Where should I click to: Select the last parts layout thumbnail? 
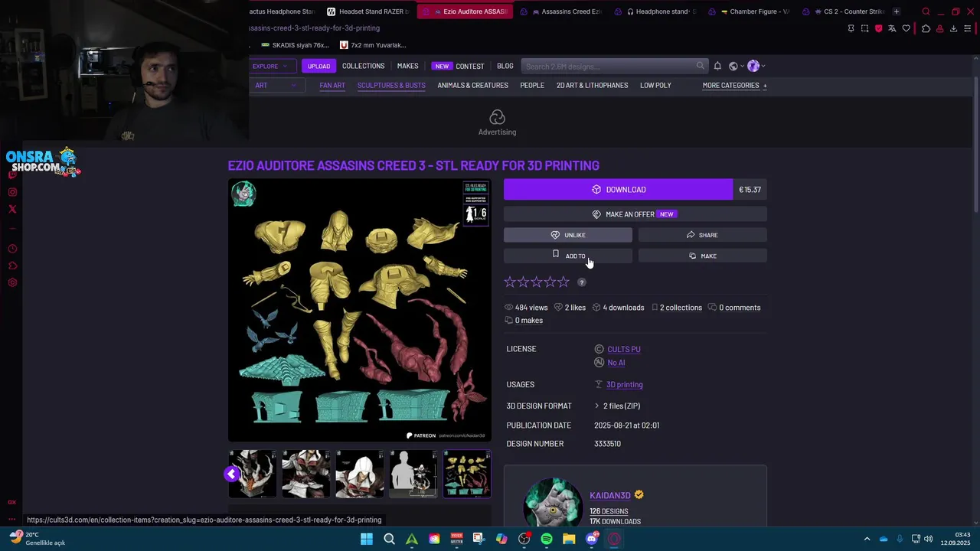[467, 474]
